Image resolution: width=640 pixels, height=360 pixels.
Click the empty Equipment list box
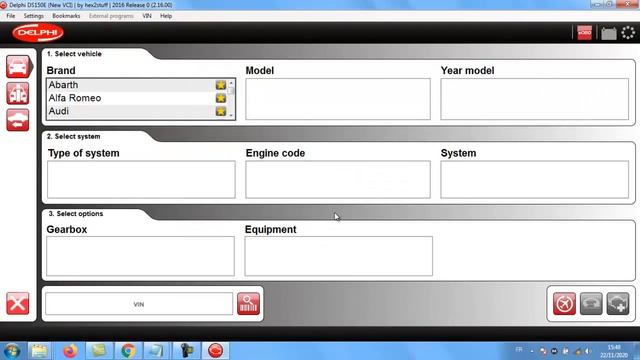338,256
